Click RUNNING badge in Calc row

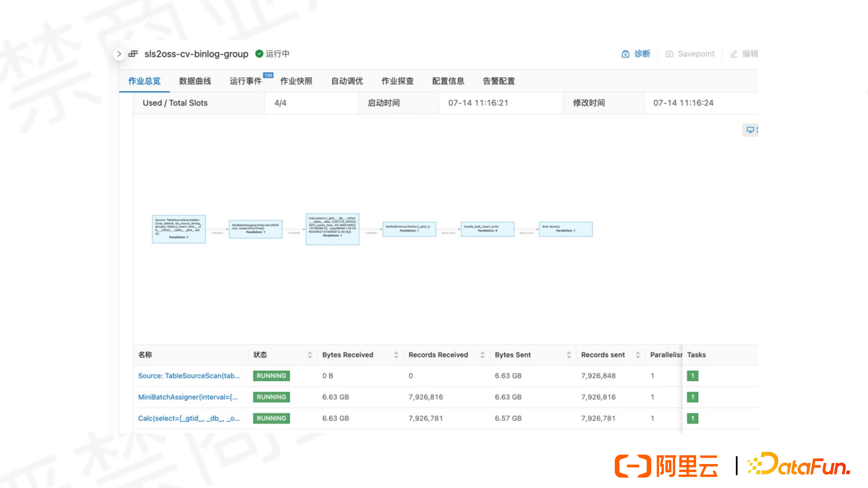point(271,418)
